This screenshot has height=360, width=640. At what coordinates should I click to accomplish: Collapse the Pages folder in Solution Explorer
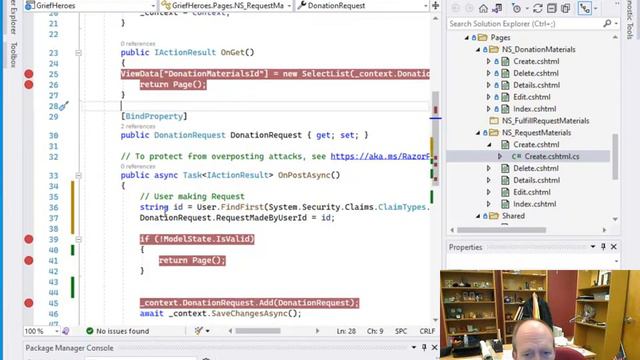(467, 38)
